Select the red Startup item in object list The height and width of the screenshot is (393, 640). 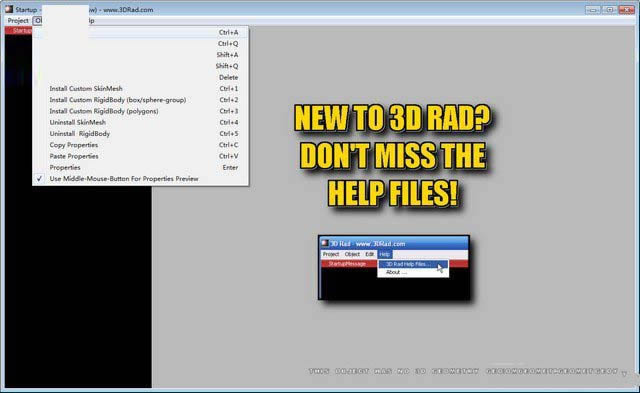[x=18, y=31]
